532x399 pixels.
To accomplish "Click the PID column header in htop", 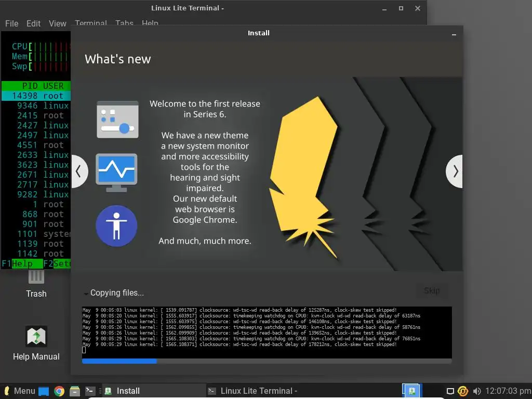I will [x=30, y=86].
